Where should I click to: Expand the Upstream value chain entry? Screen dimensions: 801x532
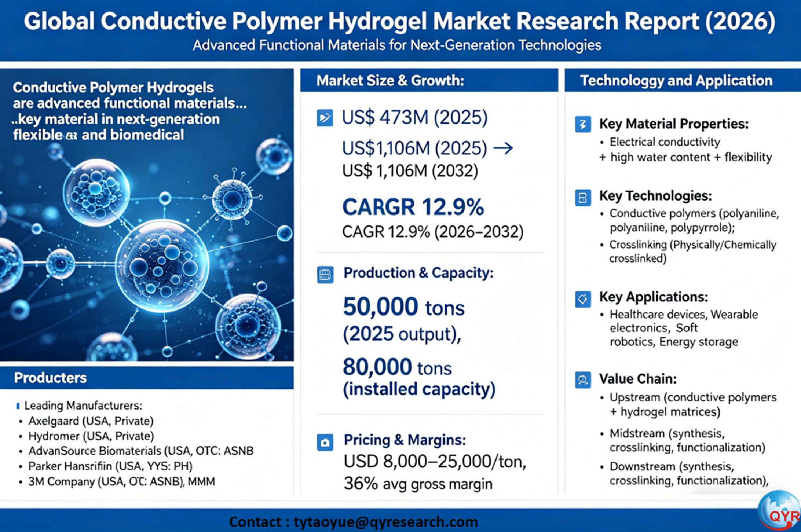pos(602,397)
